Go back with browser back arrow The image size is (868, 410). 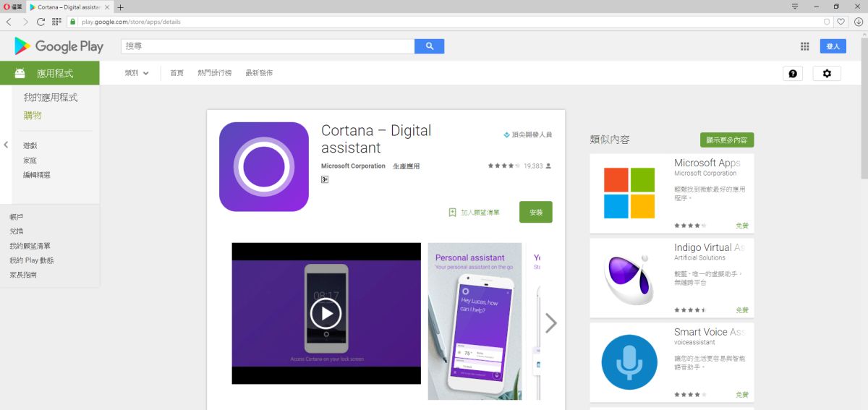point(9,22)
